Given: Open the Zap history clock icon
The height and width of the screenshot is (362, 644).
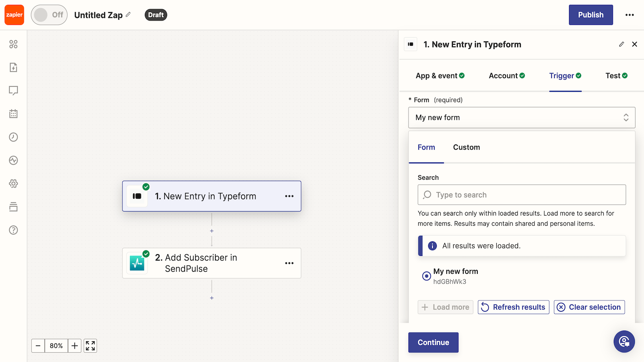Looking at the screenshot, I should (13, 137).
